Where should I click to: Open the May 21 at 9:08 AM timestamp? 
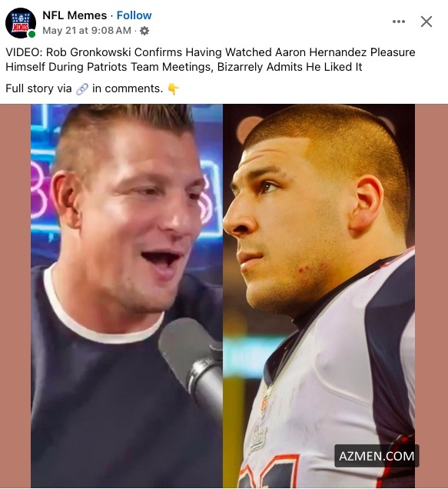point(87,31)
